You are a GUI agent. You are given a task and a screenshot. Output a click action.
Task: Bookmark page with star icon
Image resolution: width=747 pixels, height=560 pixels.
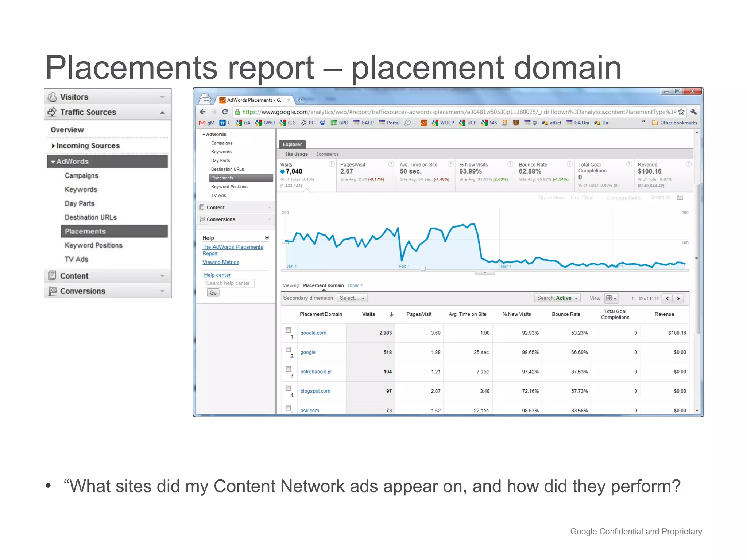click(681, 112)
